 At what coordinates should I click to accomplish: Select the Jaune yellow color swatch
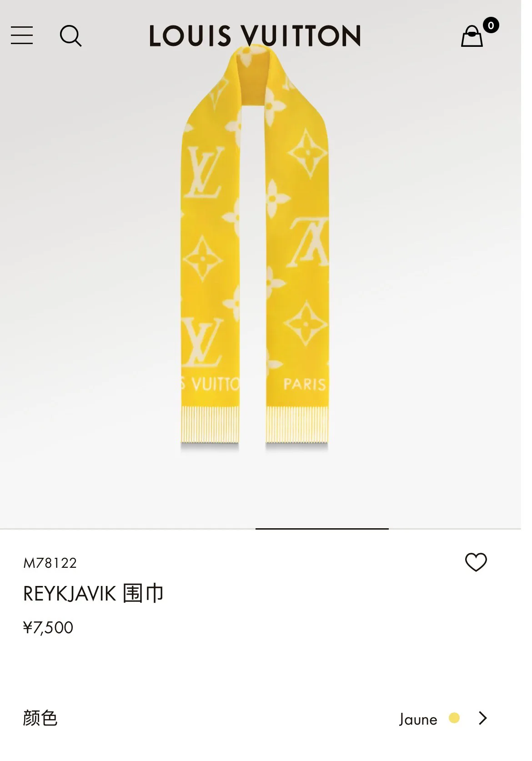(454, 718)
